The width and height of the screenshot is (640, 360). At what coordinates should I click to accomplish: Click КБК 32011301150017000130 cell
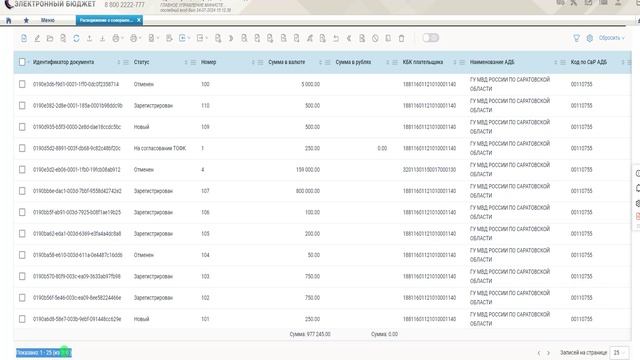click(x=429, y=169)
